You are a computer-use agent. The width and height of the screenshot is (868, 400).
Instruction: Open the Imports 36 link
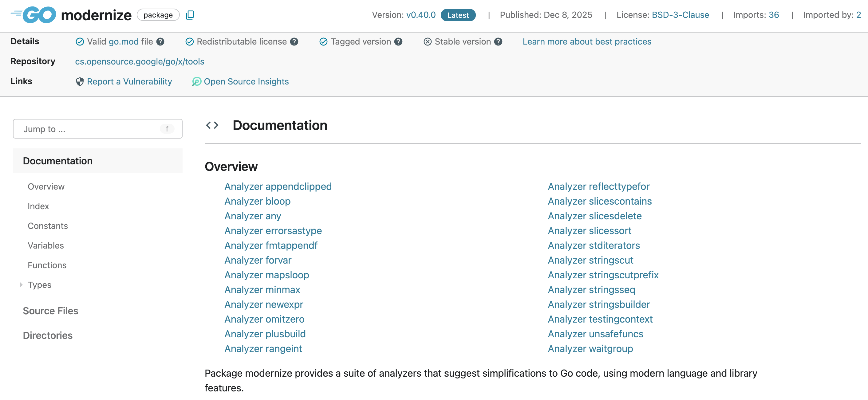point(774,15)
